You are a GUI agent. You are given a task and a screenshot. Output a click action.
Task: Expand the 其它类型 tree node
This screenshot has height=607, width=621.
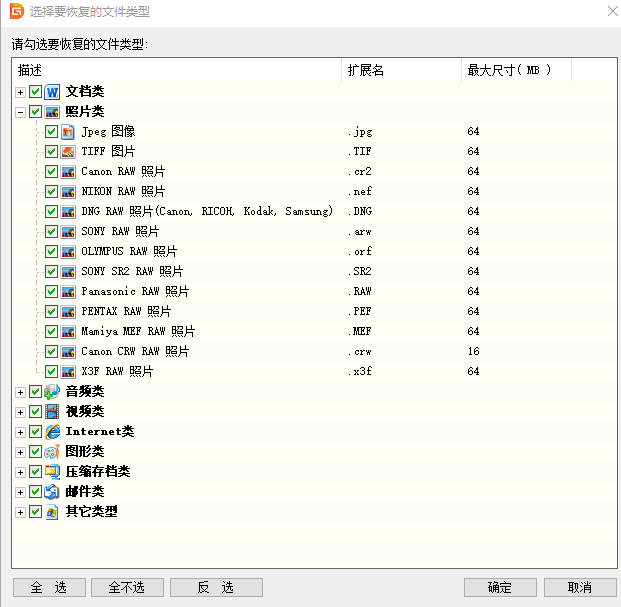coord(21,512)
